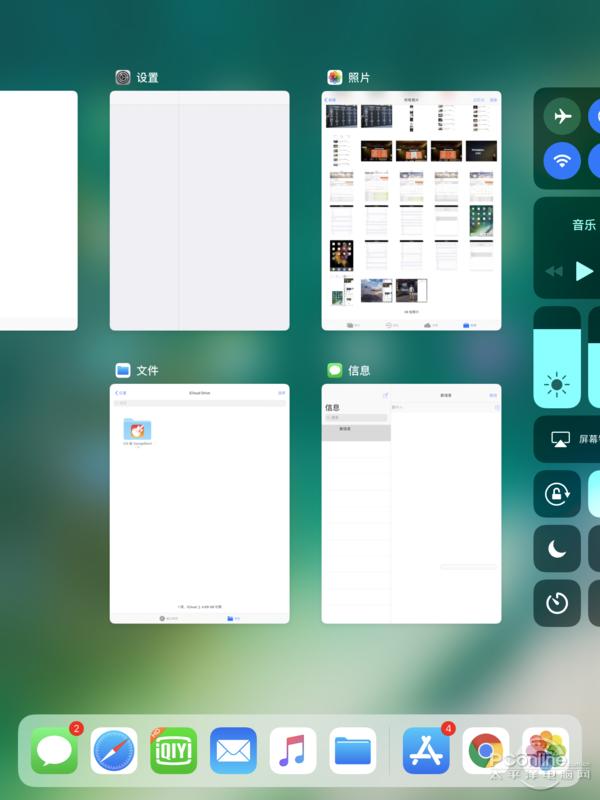The image size is (600, 800).
Task: Tap the back button in Files card
Action: click(121, 393)
